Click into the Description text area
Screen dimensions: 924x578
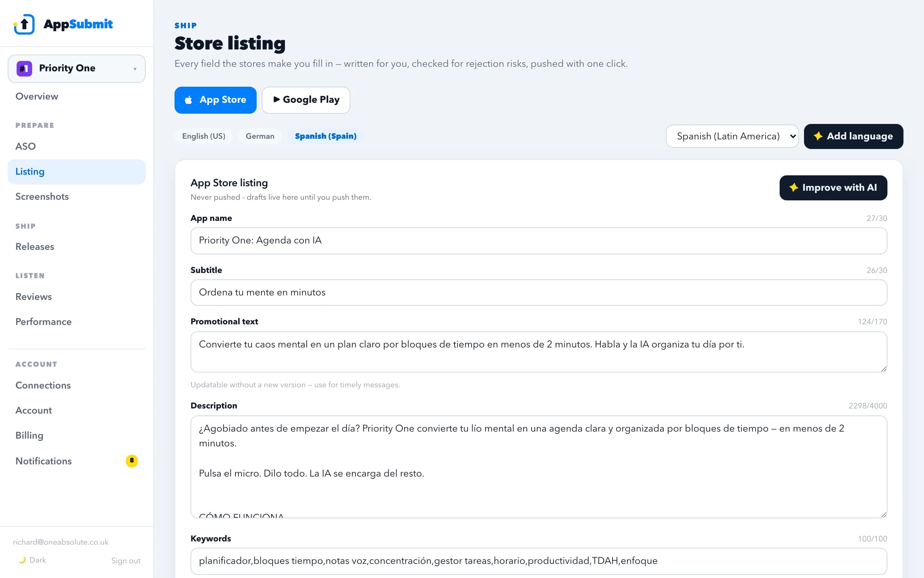coord(539,467)
